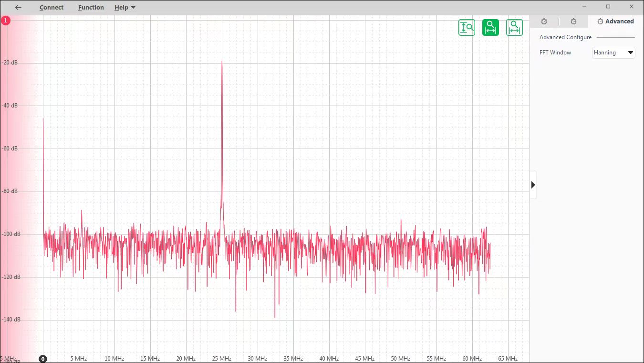Image resolution: width=644 pixels, height=363 pixels.
Task: Open the first stopwatch icon tab
Action: pos(544,21)
